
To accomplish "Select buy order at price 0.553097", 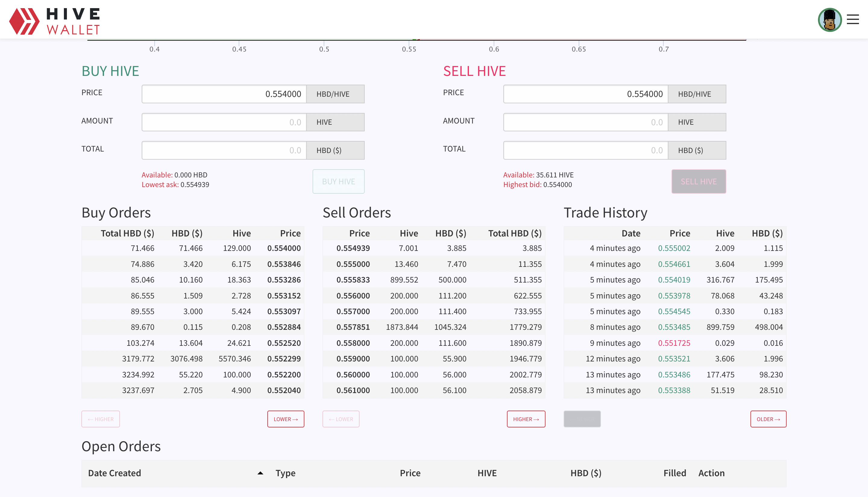I will (x=193, y=311).
